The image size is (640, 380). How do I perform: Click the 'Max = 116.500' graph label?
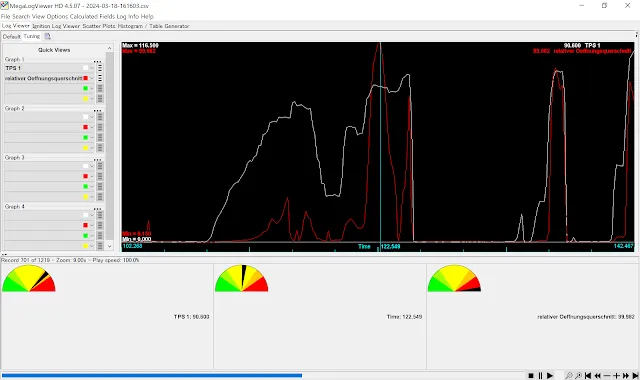[x=140, y=45]
